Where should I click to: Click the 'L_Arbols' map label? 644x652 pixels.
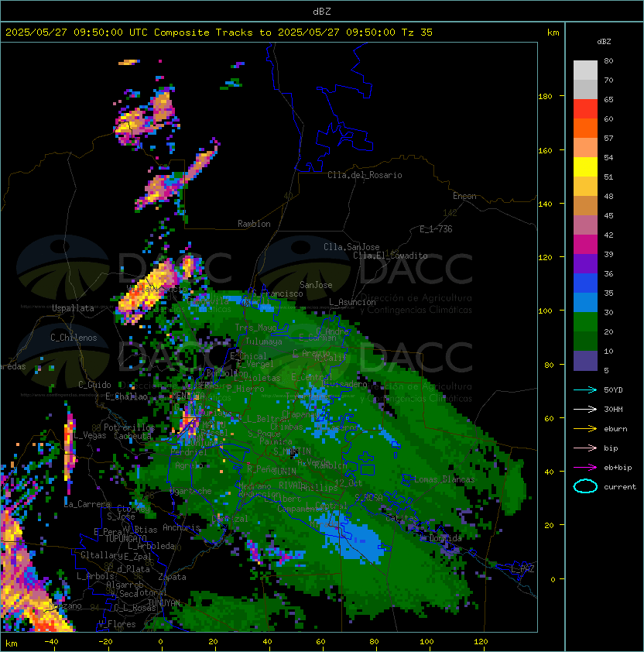click(x=95, y=576)
